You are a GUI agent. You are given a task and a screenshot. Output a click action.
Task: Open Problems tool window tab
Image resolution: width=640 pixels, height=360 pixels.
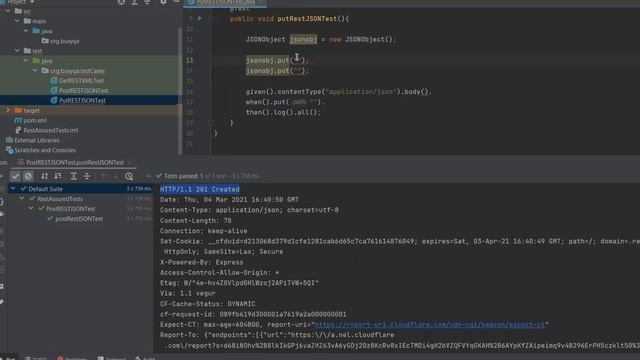tap(72, 358)
